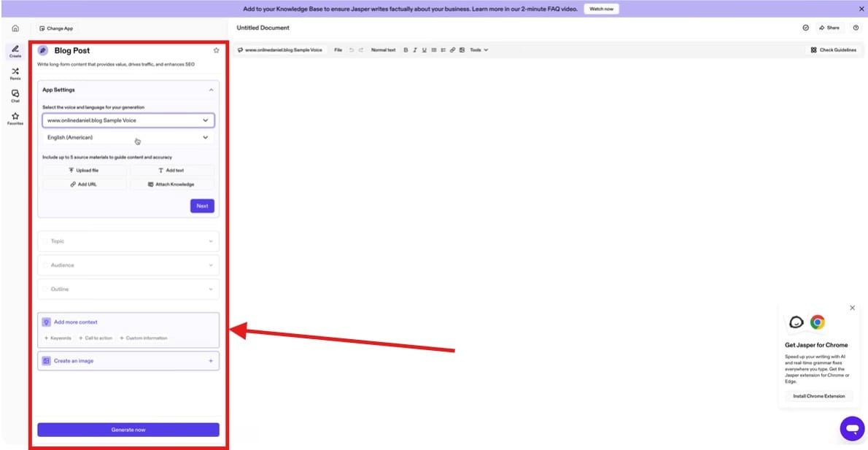Open the floating chat bubble bottom right
This screenshot has width=868, height=450.
click(851, 428)
